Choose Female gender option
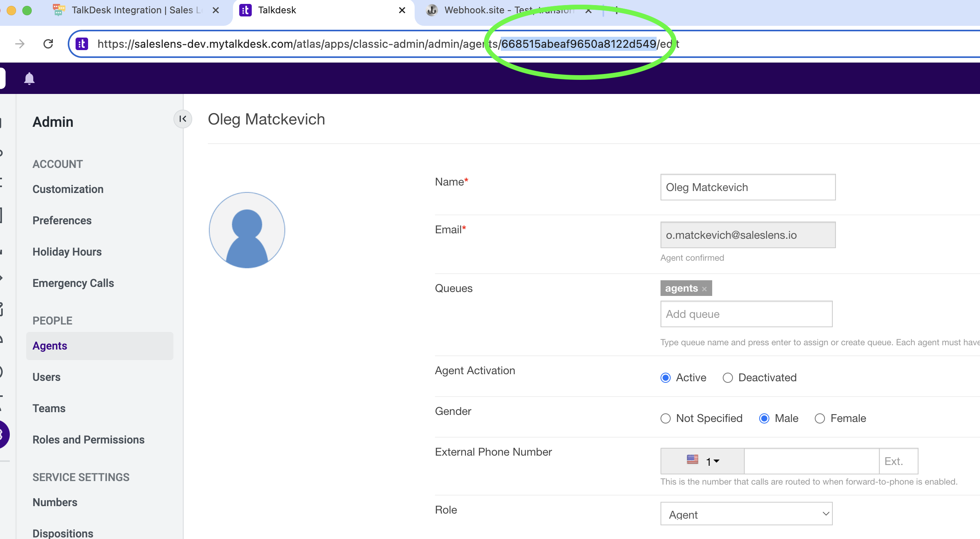Screen dimensions: 980x539 [x=819, y=418]
